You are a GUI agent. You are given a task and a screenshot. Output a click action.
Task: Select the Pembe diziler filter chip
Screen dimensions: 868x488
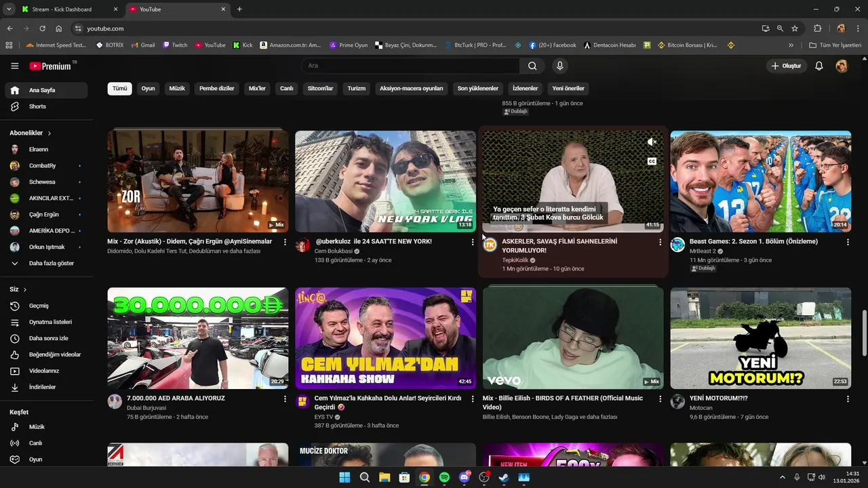tap(216, 89)
